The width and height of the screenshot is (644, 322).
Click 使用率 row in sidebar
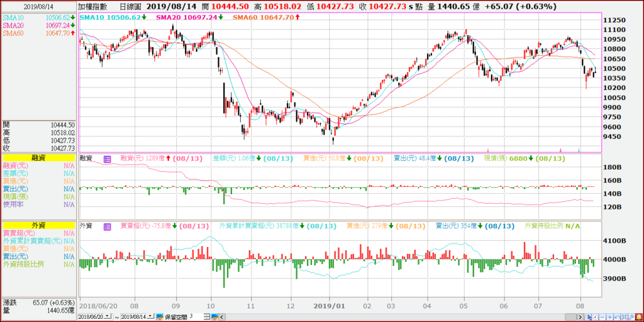click(38, 204)
